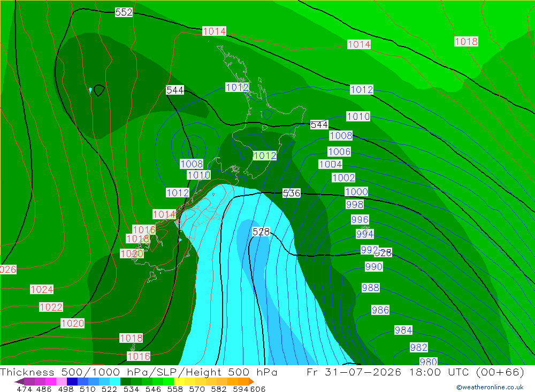535x392 pixels.
Task: Select the "534" legend value
Action: pos(131,389)
